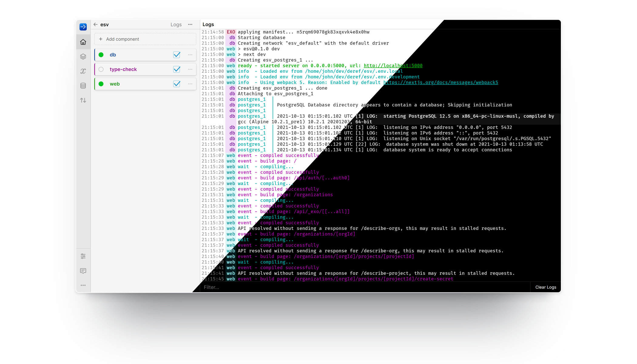637x364 pixels.
Task: Click the back arrow next to esv
Action: point(96,25)
